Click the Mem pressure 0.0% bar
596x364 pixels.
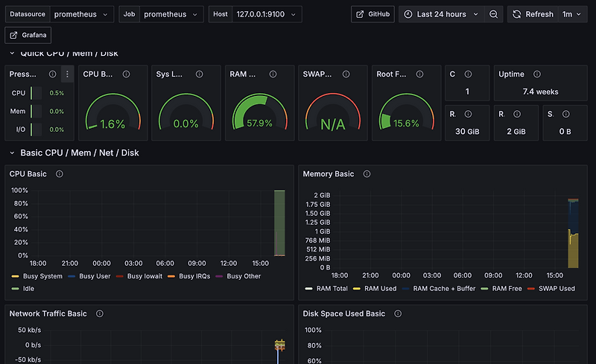[x=36, y=112]
